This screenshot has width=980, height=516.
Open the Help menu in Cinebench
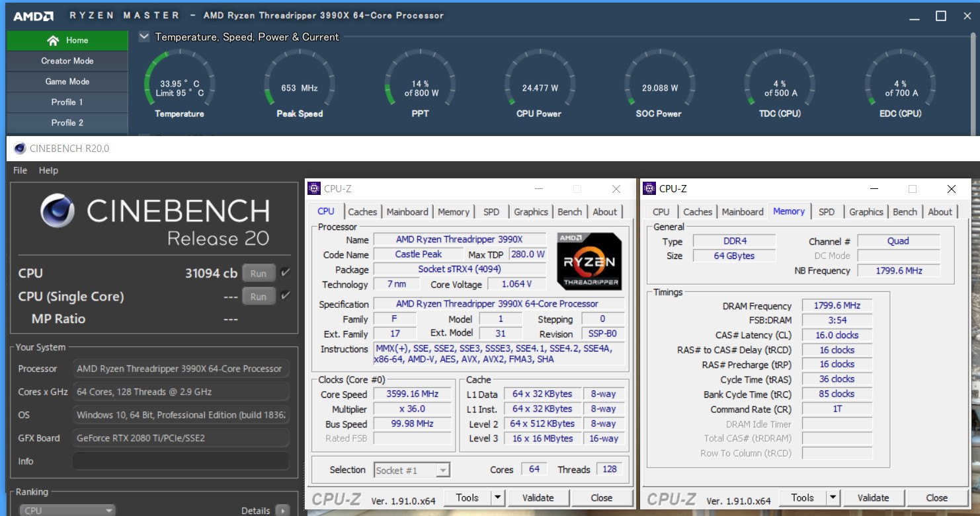click(48, 170)
